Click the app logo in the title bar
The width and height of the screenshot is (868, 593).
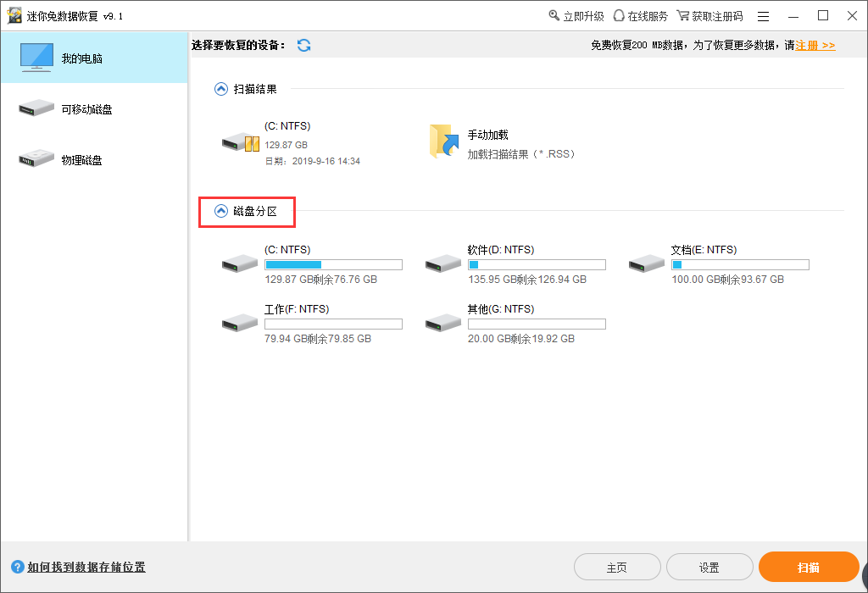tap(14, 15)
